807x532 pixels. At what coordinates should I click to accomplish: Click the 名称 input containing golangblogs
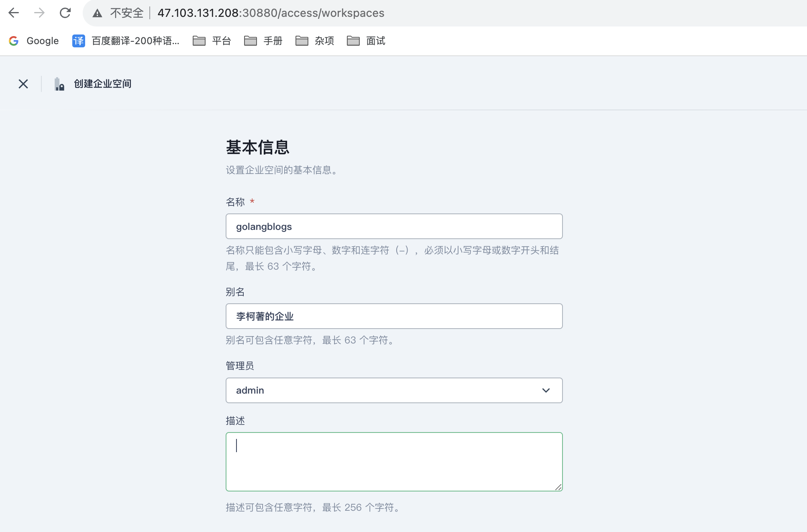point(394,226)
